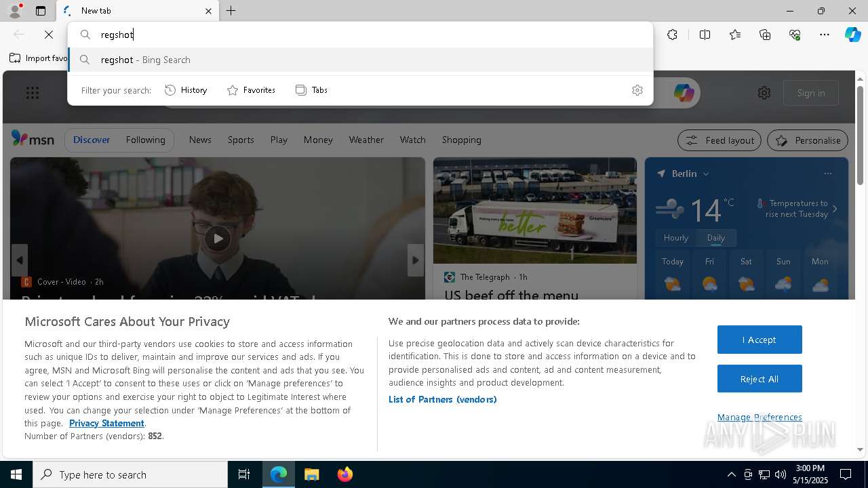Open Microsoft Edge on taskbar
Image resolution: width=868 pixels, height=488 pixels.
click(x=279, y=474)
